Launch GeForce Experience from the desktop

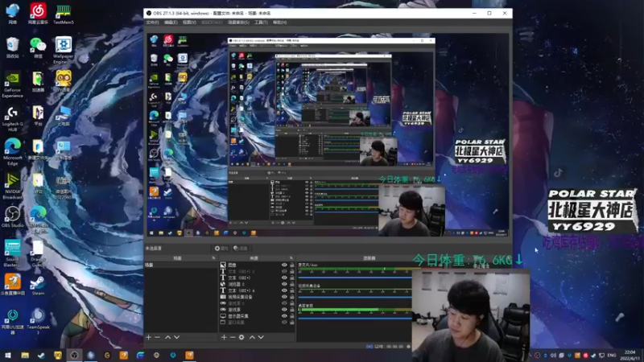pos(12,85)
